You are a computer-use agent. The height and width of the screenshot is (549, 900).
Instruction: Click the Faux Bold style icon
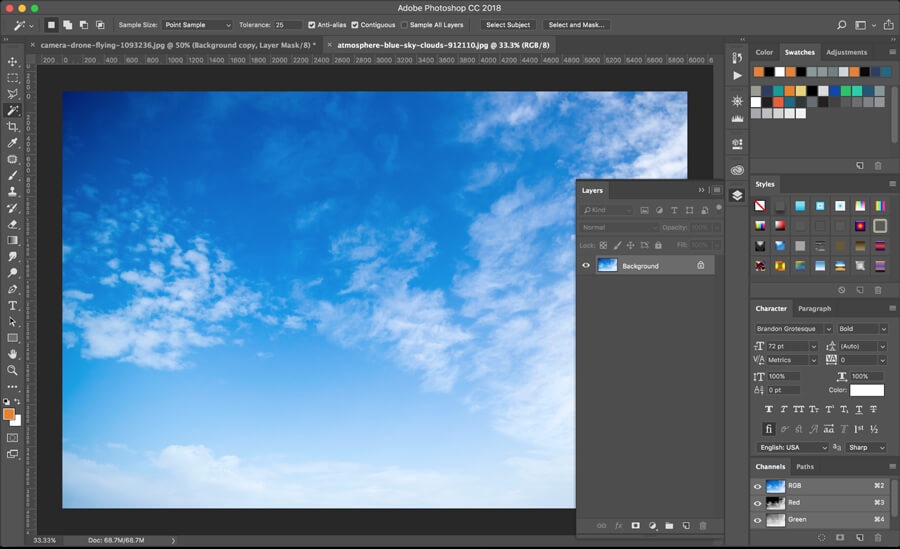tap(768, 409)
